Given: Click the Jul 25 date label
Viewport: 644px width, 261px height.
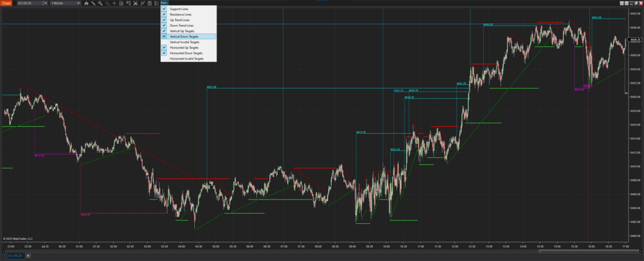Looking at the screenshot, I should click(x=45, y=246).
